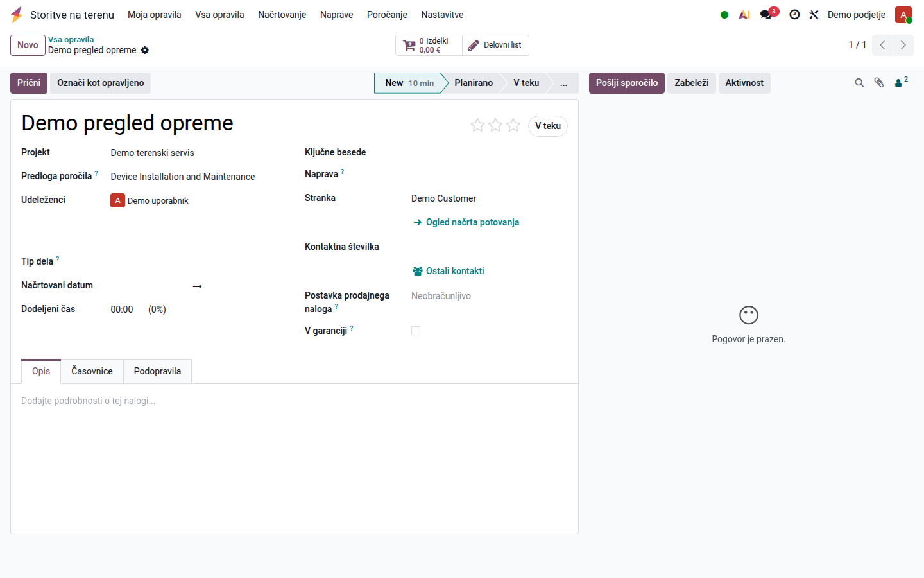Open the Poročanje menu
Viewport: 924px width, 578px height.
[387, 15]
